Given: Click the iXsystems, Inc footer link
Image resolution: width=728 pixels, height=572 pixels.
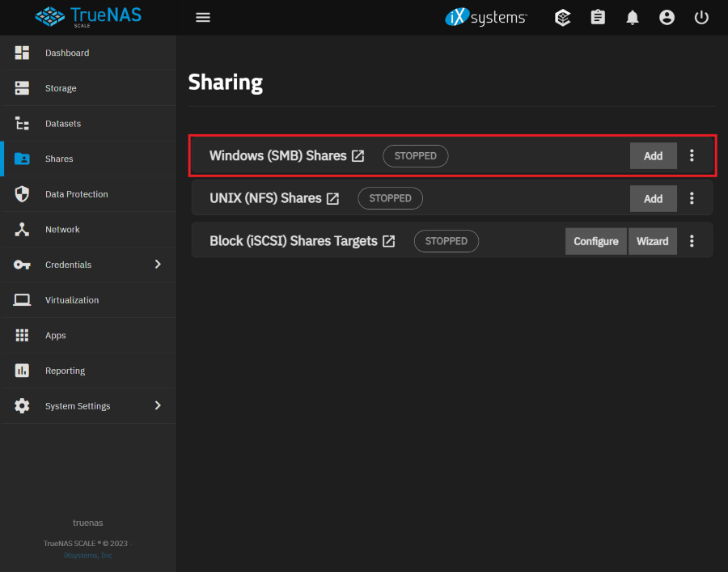Looking at the screenshot, I should pos(88,555).
